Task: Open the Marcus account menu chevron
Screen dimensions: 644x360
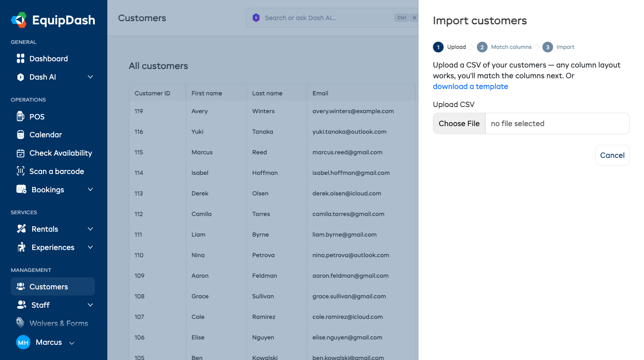Action: click(x=72, y=343)
